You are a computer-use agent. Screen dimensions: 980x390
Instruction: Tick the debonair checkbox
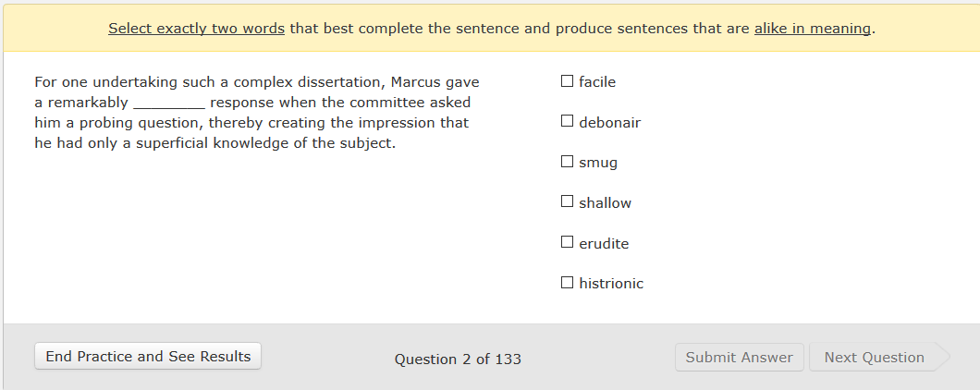pyautogui.click(x=567, y=121)
